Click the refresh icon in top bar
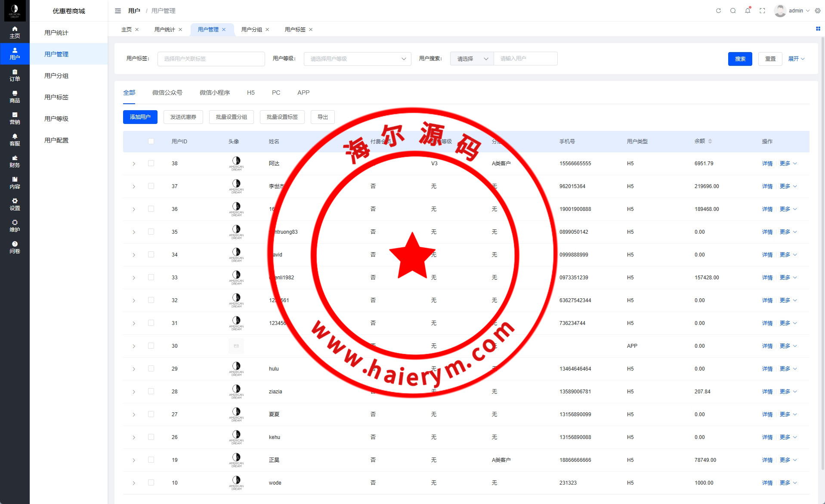 coord(718,11)
